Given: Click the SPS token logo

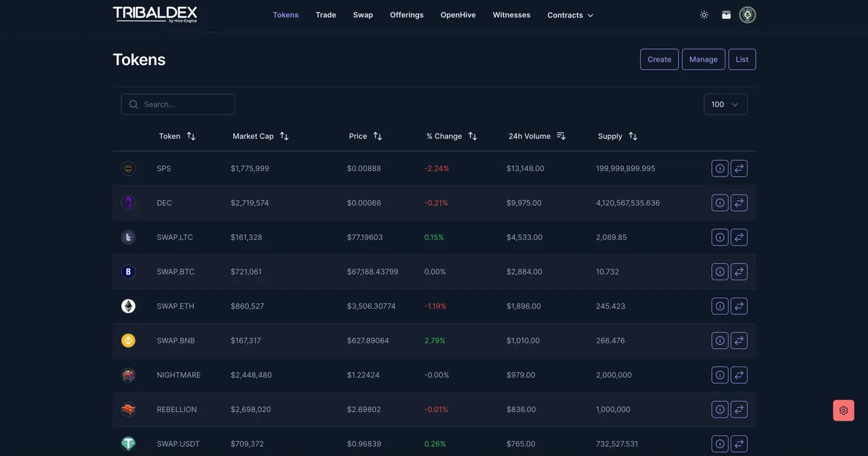Looking at the screenshot, I should point(128,168).
